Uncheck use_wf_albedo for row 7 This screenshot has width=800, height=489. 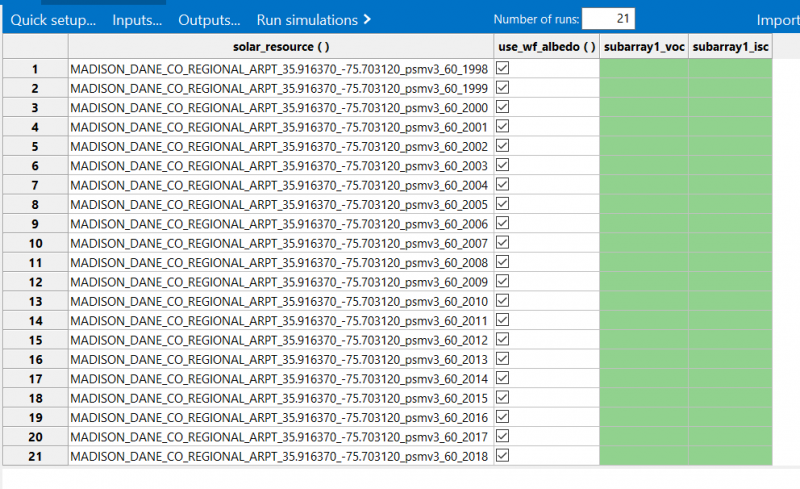[503, 185]
